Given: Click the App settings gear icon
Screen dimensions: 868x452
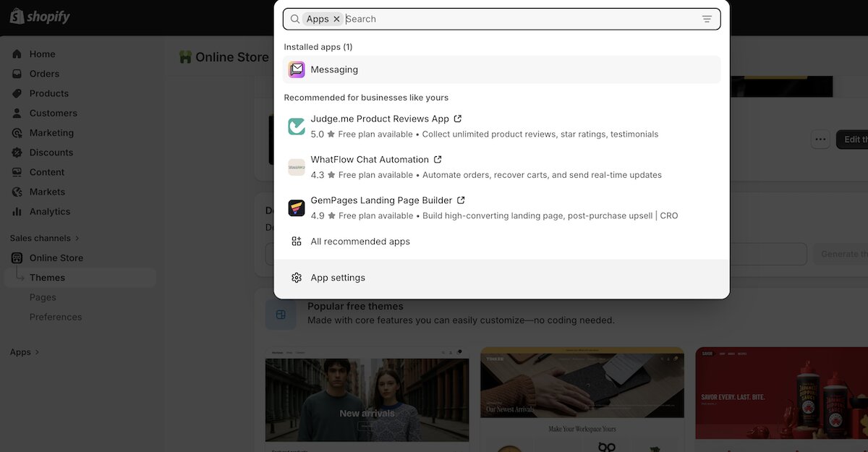Looking at the screenshot, I should point(297,278).
